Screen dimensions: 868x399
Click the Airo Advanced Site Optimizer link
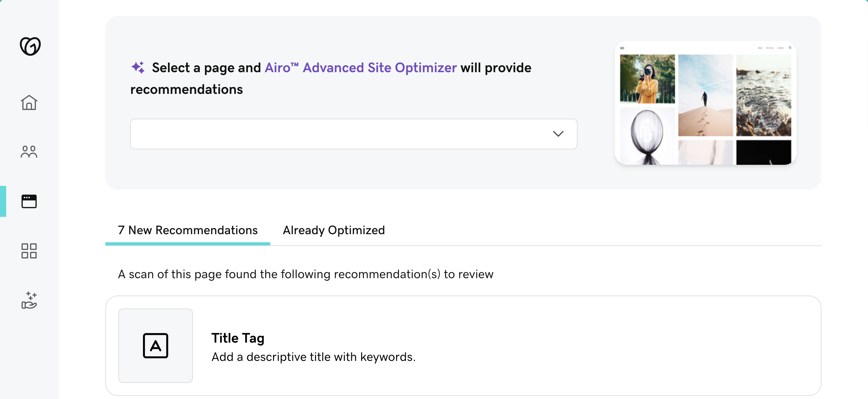[x=361, y=68]
